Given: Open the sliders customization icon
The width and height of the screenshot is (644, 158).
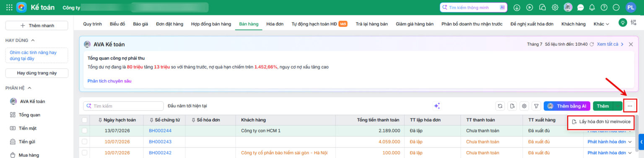Looking at the screenshot, I should click(x=633, y=23).
